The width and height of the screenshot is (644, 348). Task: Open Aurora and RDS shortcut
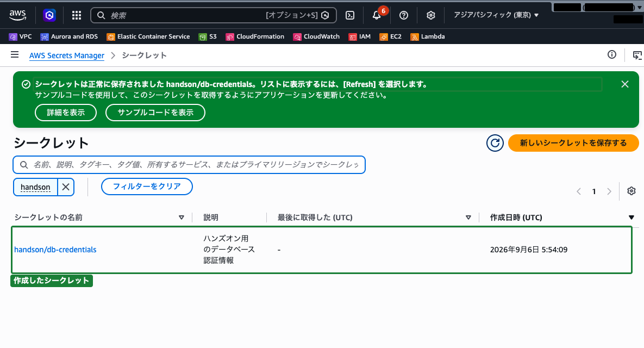[69, 36]
